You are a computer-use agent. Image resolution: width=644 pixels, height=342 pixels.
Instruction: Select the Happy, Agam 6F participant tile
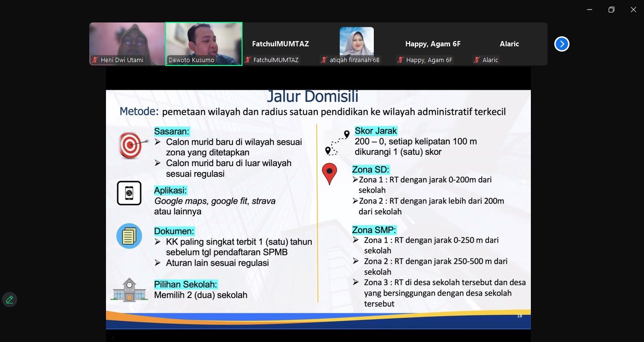click(x=433, y=43)
